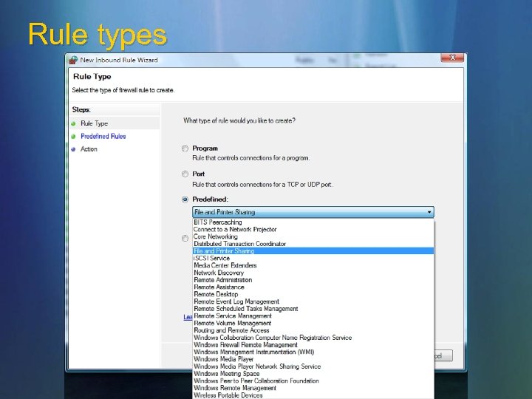Open the Predefined Rules step
Viewport: 532px width, 399px height.
(103, 137)
